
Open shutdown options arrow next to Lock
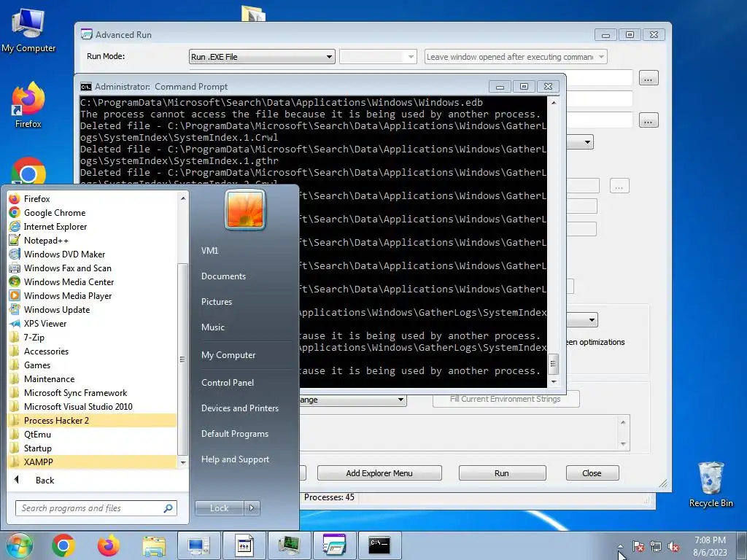(252, 508)
